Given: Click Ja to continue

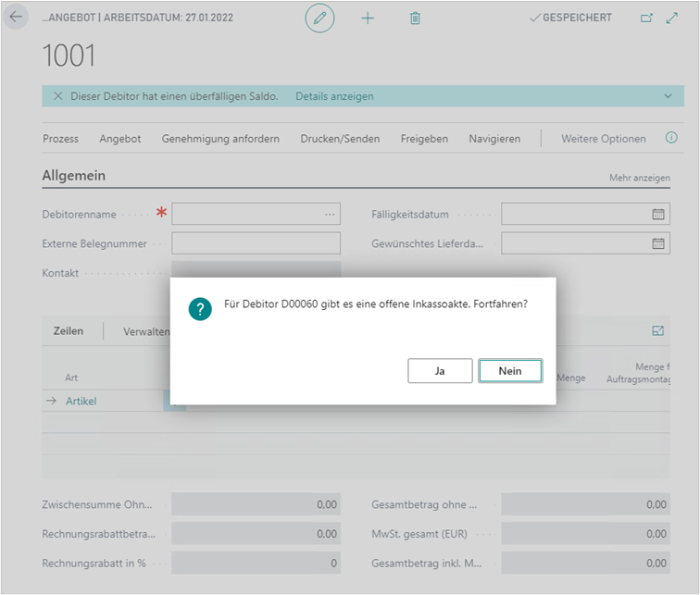Looking at the screenshot, I should [x=440, y=371].
